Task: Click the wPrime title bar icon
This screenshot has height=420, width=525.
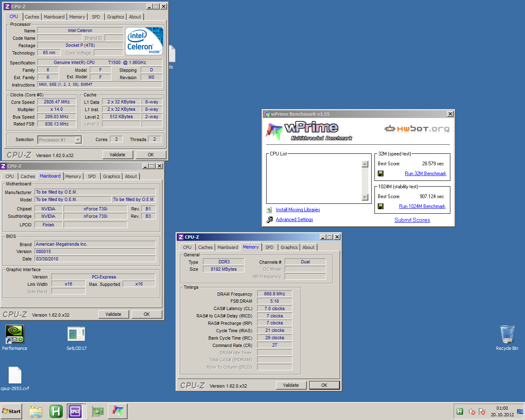Action: click(x=267, y=114)
